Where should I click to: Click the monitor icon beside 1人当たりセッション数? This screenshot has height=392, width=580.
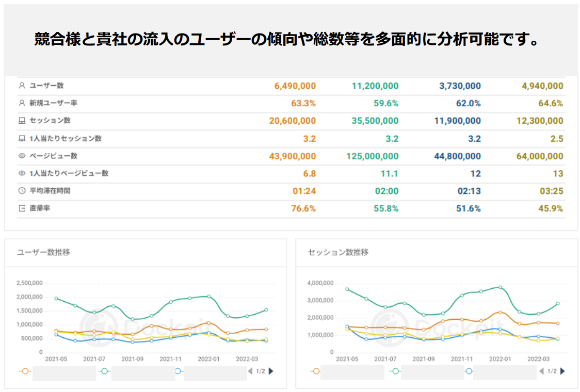click(22, 139)
